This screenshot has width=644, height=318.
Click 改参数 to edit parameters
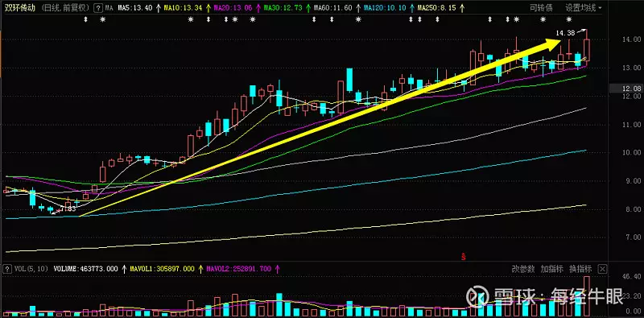523,270
